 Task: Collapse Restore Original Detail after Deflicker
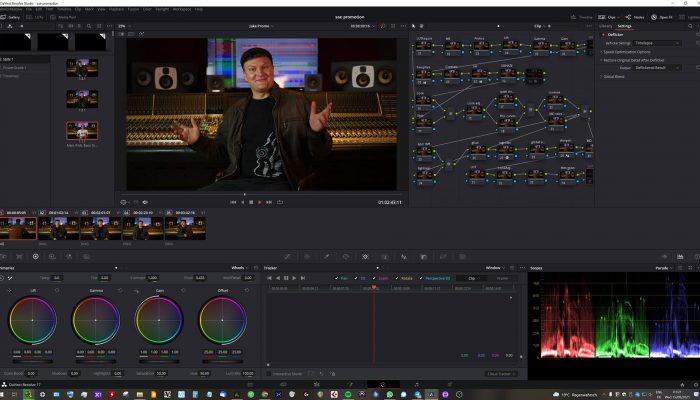coord(632,60)
